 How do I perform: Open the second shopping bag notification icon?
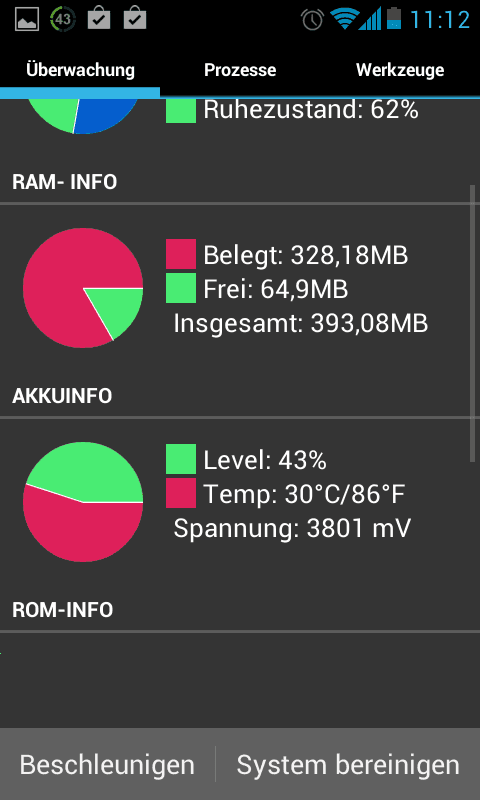coord(135,18)
